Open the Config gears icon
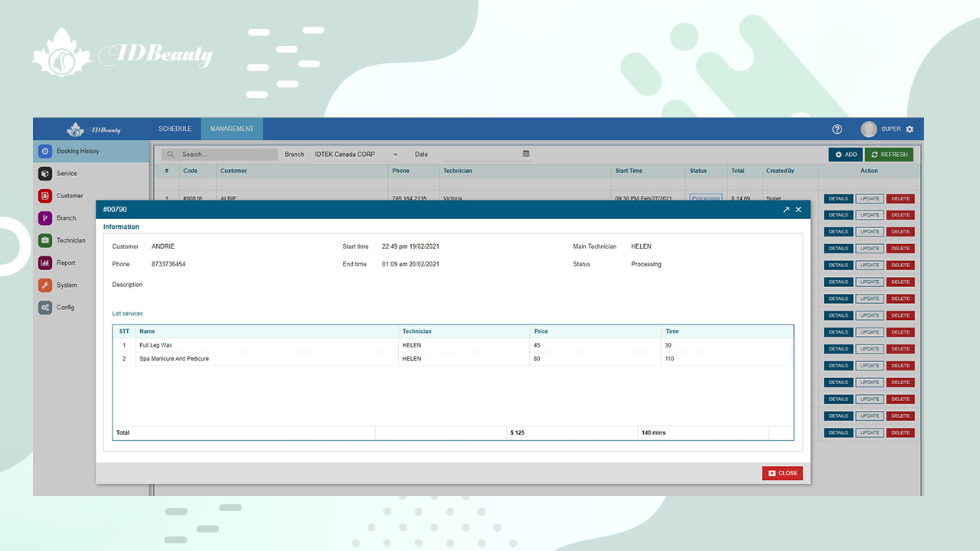 point(45,308)
